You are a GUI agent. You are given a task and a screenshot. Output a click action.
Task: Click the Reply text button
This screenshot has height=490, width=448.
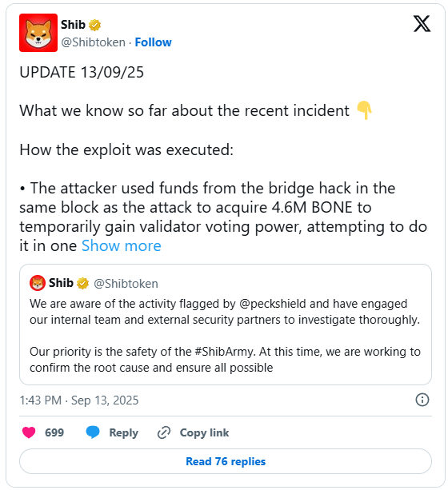pyautogui.click(x=123, y=432)
